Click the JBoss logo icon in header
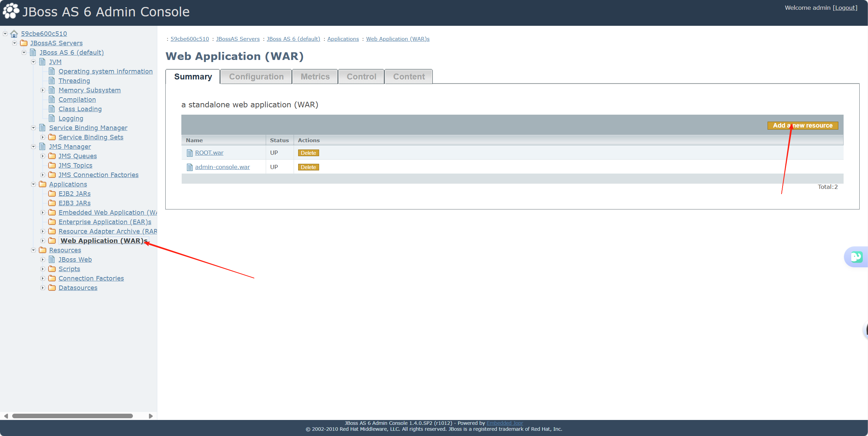868x436 pixels. point(11,11)
